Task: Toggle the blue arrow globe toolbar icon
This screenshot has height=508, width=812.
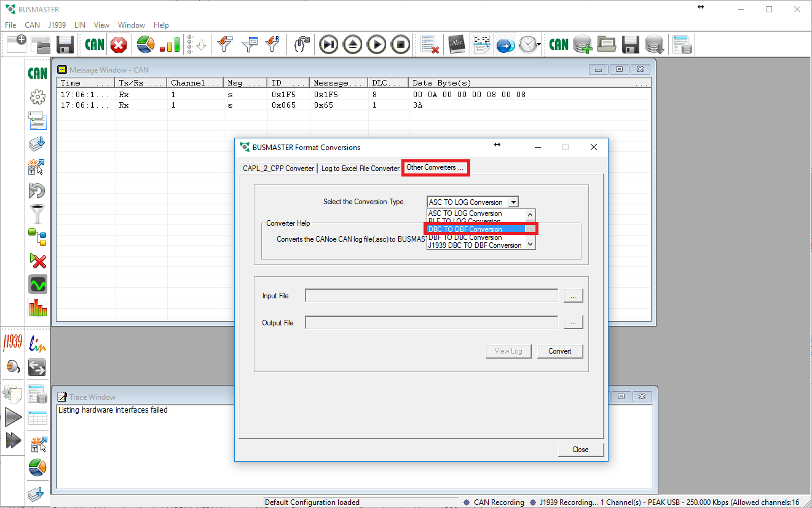Action: point(506,44)
